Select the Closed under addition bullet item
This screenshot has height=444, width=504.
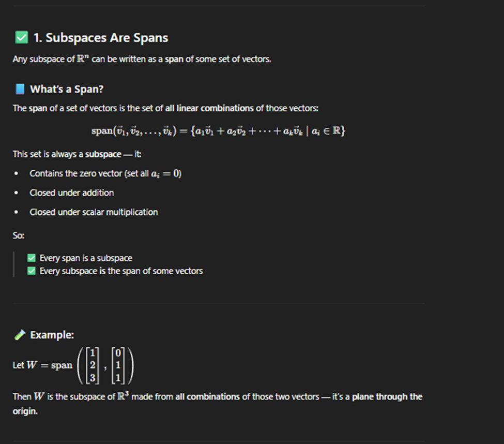coord(72,193)
